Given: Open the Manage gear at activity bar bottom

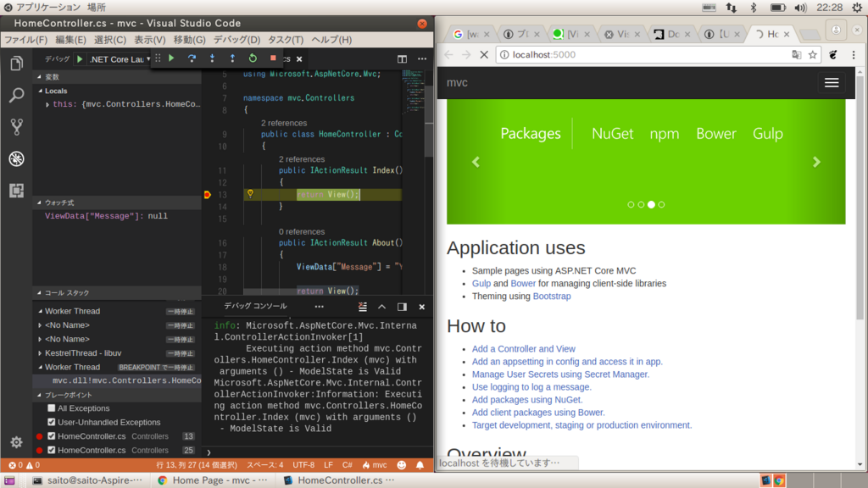Looking at the screenshot, I should click(x=17, y=442).
